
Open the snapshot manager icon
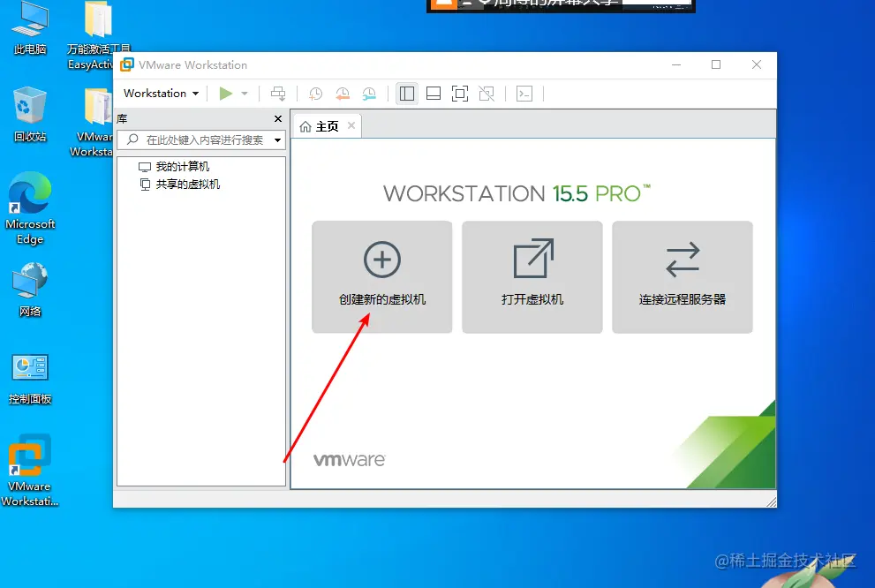pyautogui.click(x=369, y=94)
